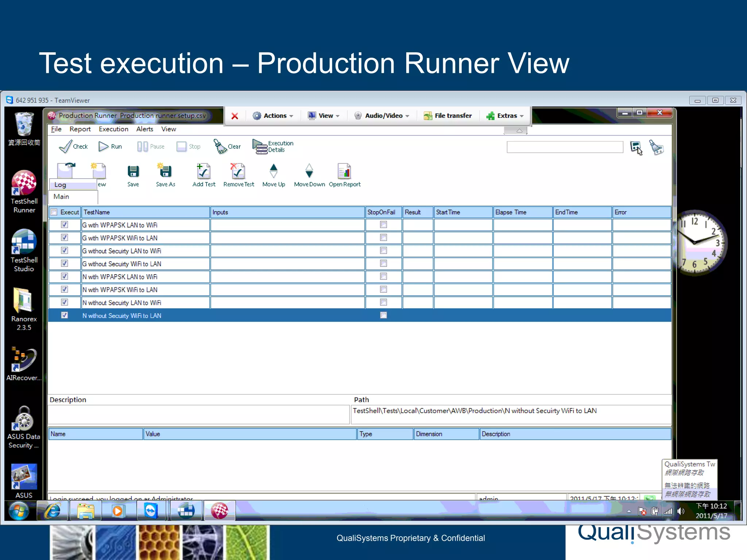Click the Description text box
This screenshot has width=747, height=560.
[x=199, y=415]
